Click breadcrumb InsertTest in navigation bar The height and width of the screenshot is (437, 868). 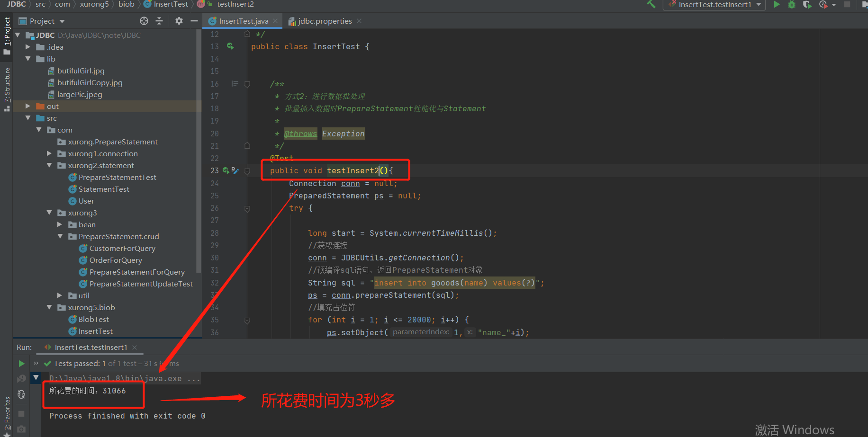171,4
